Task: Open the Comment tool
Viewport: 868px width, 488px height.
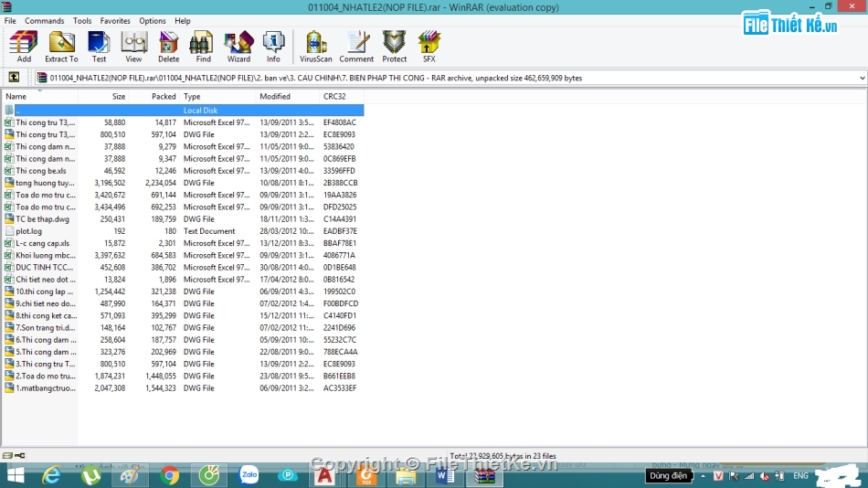Action: pos(356,47)
